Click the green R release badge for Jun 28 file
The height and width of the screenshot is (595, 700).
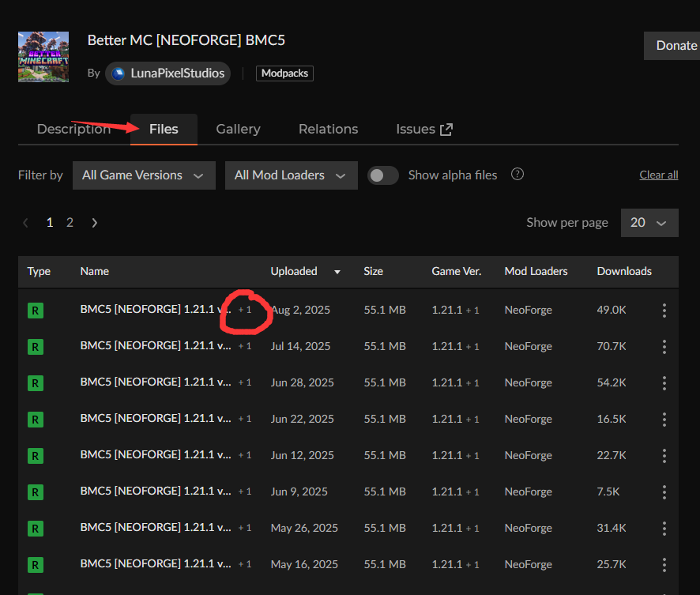(x=35, y=383)
